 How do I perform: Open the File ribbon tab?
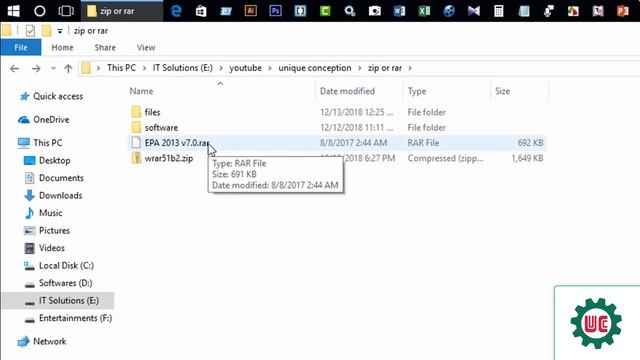(x=21, y=47)
